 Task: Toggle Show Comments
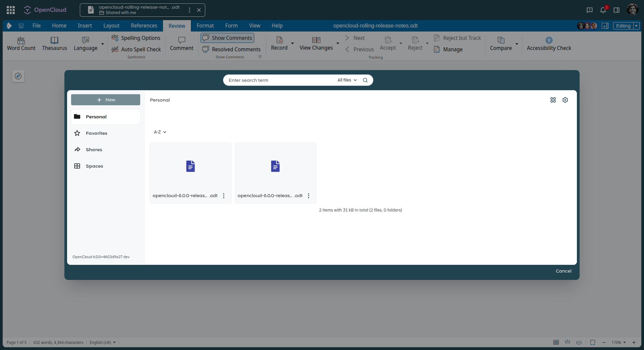click(227, 38)
